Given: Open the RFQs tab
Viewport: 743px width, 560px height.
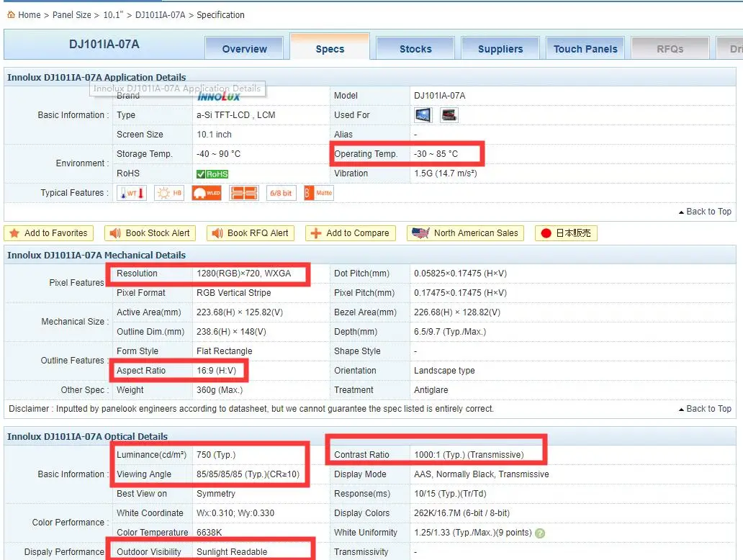Looking at the screenshot, I should pos(670,48).
